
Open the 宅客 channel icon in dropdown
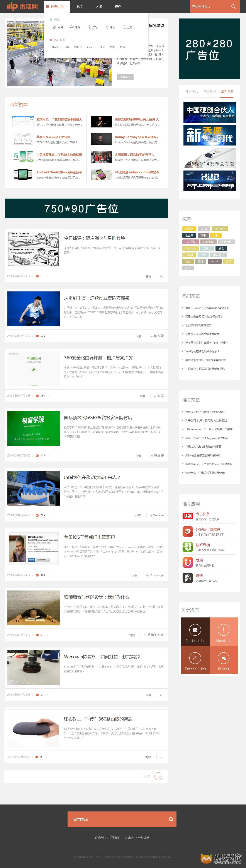71,27
